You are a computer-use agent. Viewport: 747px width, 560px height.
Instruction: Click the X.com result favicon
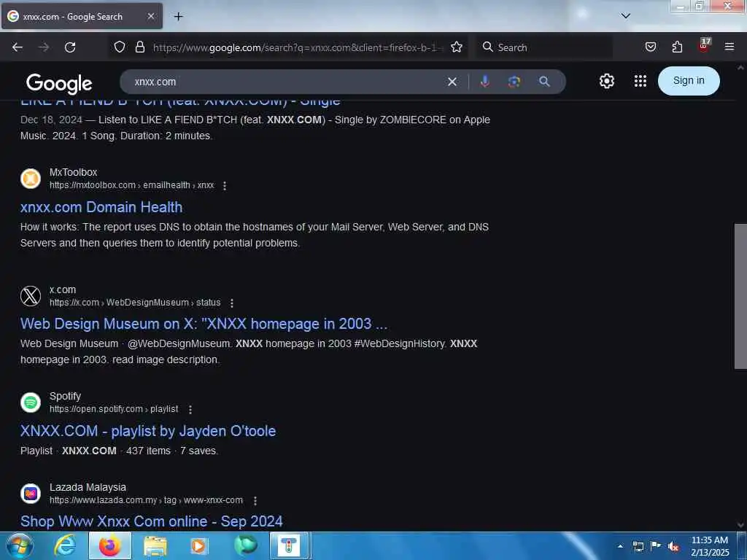click(x=31, y=296)
